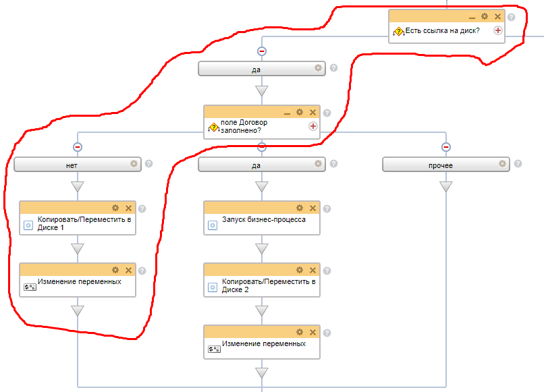Remove the 'прочее' branch with red minus
This screenshot has width=544, height=392.
(x=445, y=147)
